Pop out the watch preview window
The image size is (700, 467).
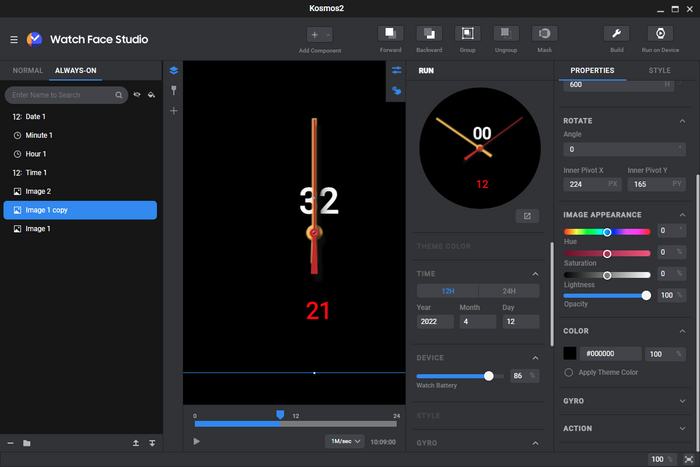point(527,215)
